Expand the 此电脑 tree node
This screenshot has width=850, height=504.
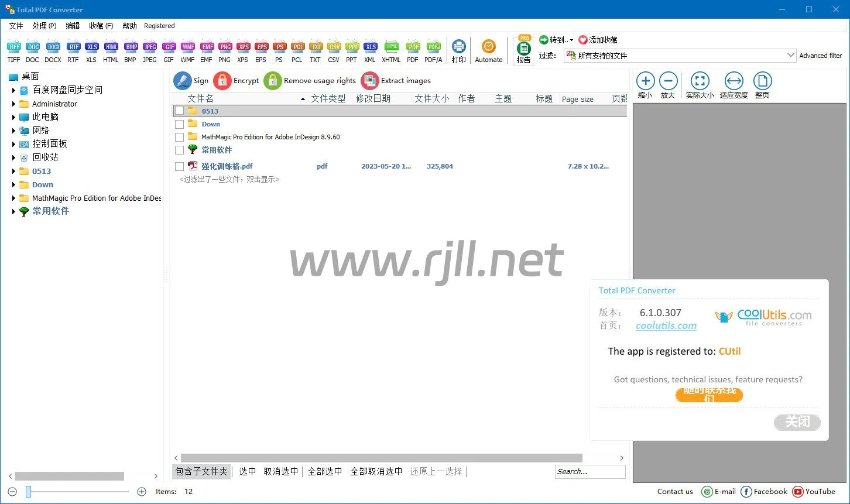[13, 117]
